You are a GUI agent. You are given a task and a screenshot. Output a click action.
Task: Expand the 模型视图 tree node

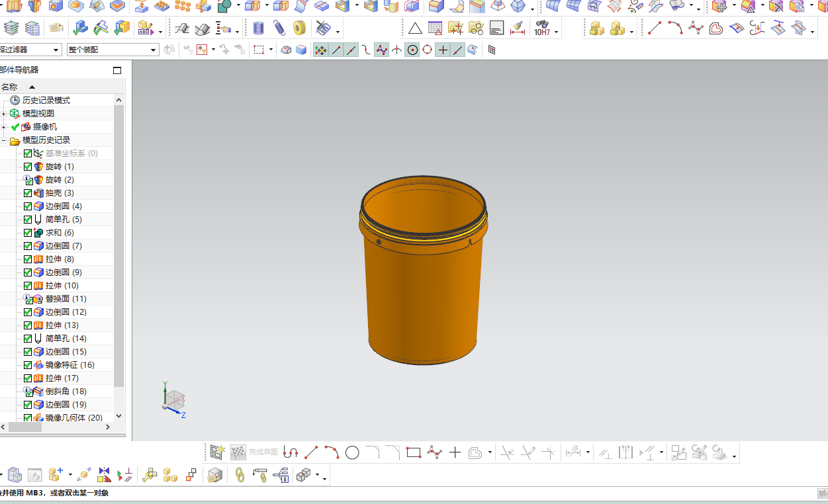tap(4, 114)
